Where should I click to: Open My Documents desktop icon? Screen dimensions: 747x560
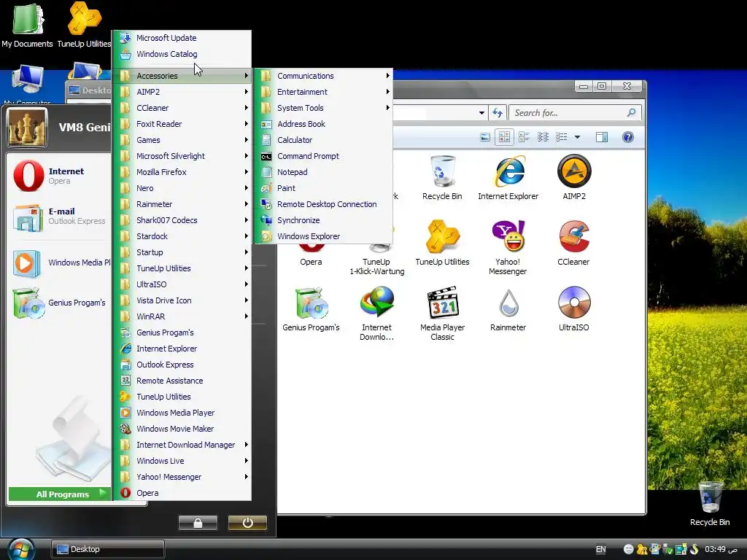point(27,25)
